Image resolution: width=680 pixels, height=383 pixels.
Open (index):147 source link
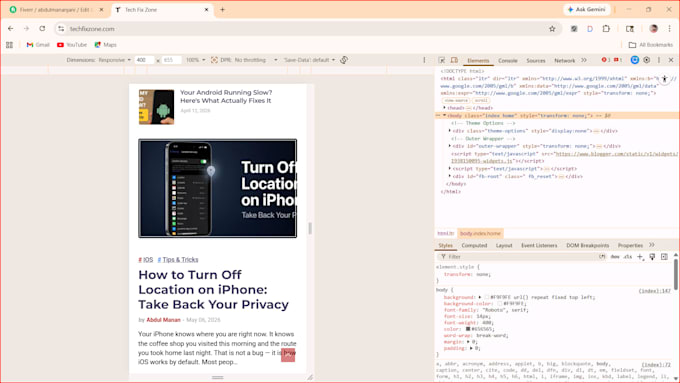[x=654, y=291]
